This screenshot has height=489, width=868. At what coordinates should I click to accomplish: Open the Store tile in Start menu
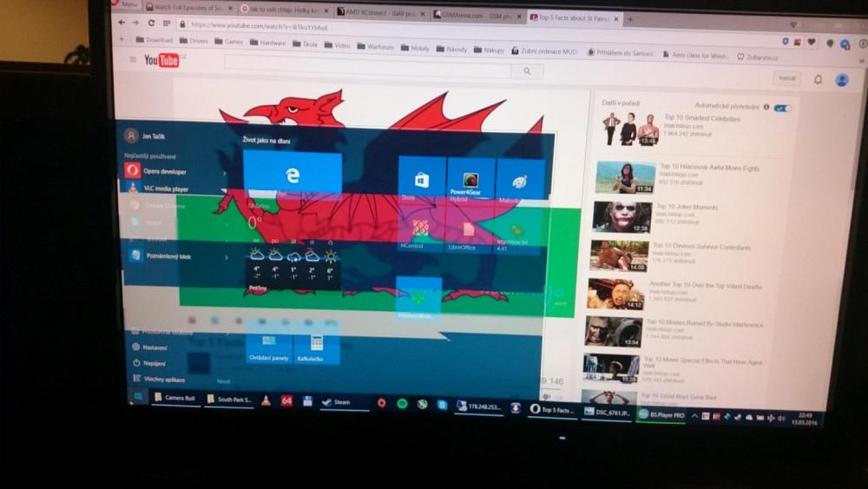422,179
